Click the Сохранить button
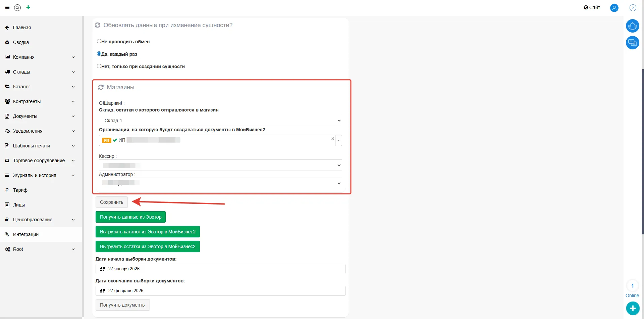The height and width of the screenshot is (319, 644). (111, 202)
